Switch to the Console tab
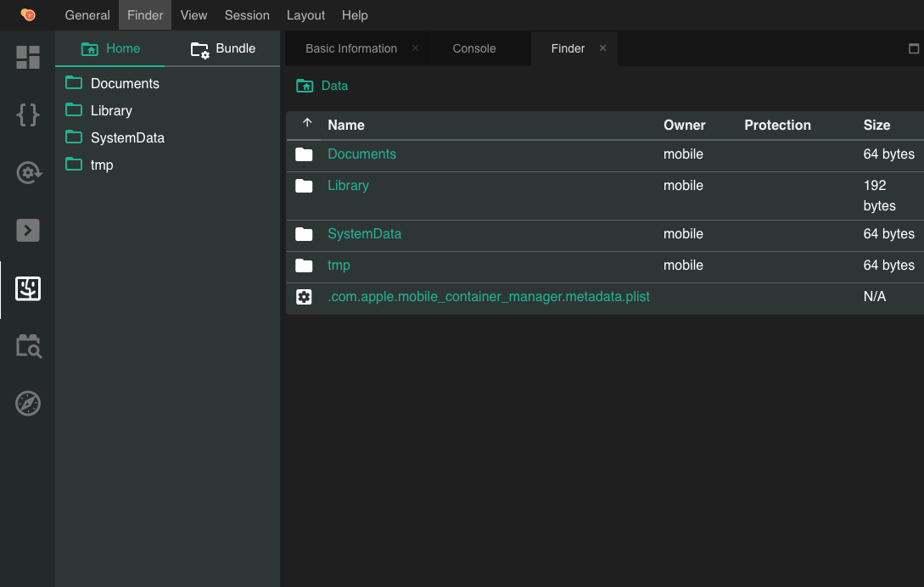Viewport: 924px width, 587px height. (473, 48)
